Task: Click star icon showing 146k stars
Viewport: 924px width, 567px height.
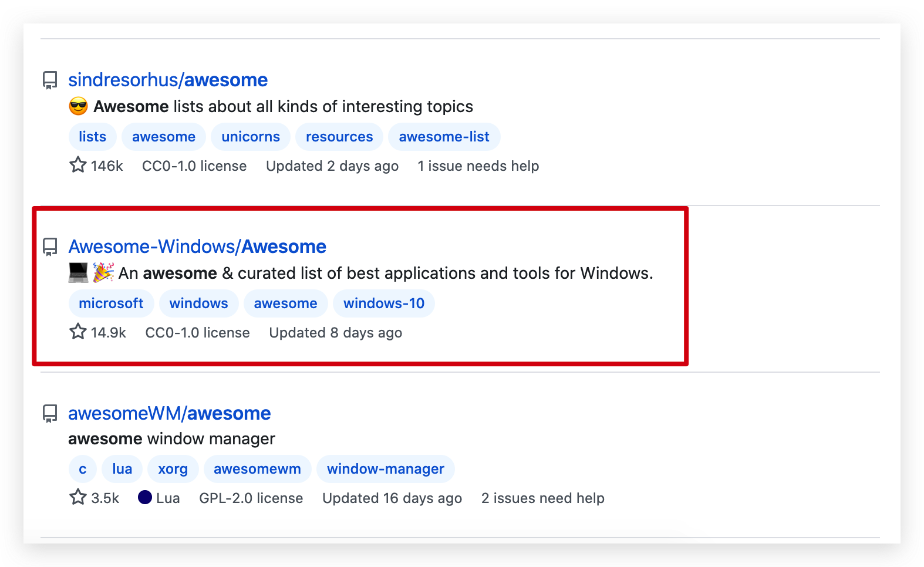Action: 78,165
